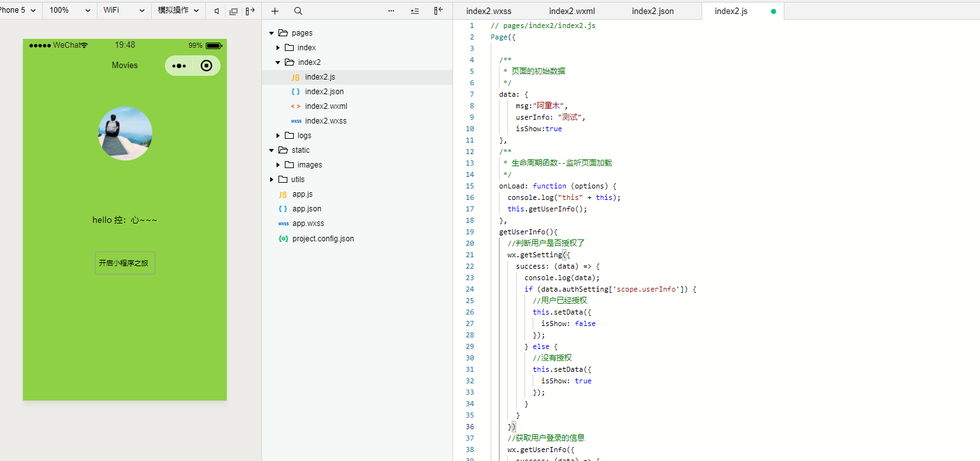Switch to the index2.wxss tab

click(x=489, y=11)
